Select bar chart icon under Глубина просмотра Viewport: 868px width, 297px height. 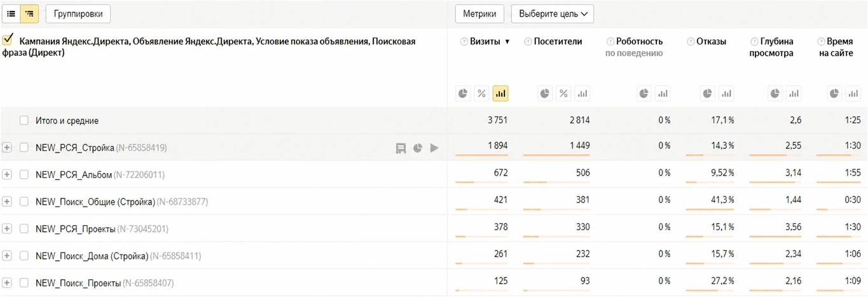[x=794, y=93]
